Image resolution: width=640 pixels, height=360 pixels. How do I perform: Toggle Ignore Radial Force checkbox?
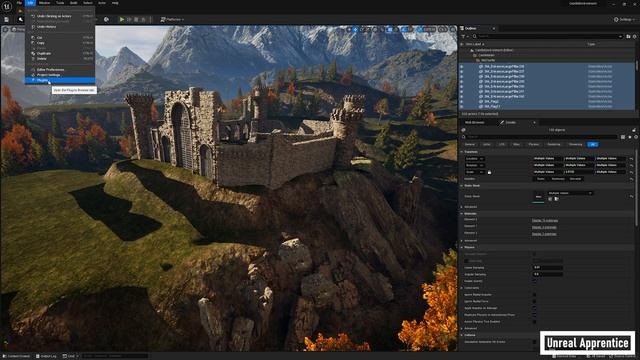pyautogui.click(x=534, y=301)
